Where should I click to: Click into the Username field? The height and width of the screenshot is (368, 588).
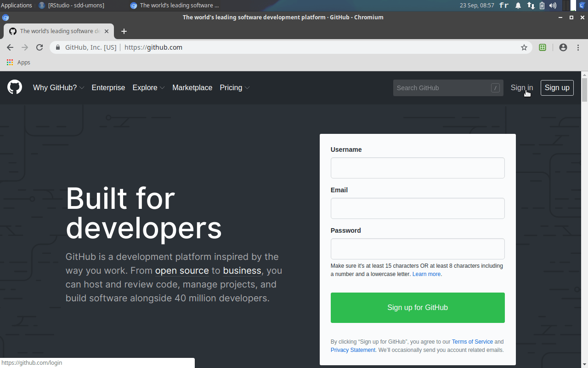(x=418, y=168)
